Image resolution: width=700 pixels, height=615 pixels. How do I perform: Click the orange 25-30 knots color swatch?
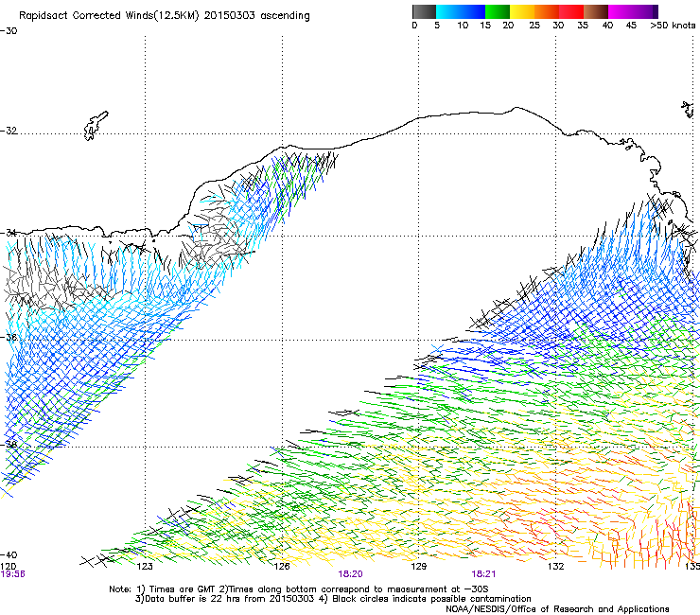point(547,11)
